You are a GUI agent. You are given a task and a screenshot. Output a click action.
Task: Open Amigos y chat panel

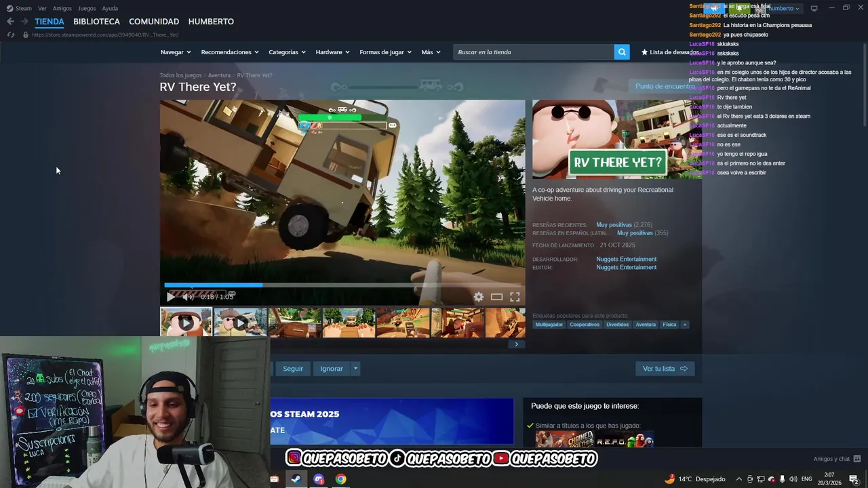(837, 459)
